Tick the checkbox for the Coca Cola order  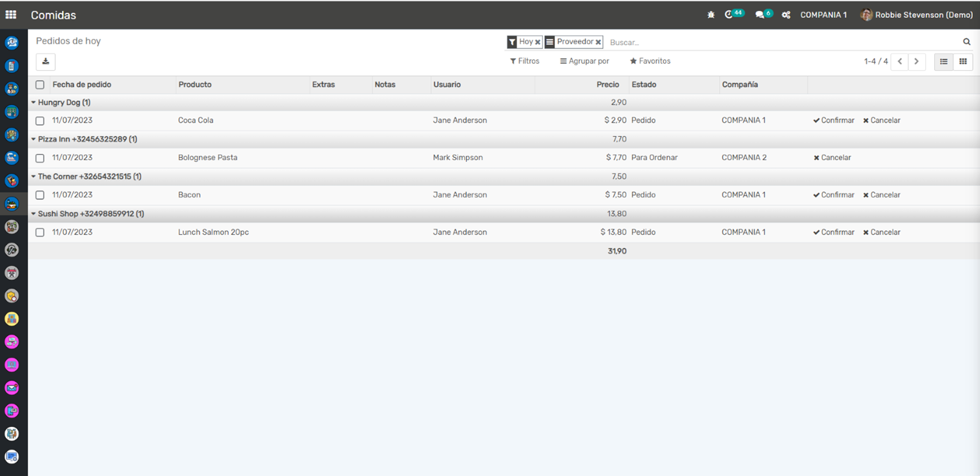point(40,121)
